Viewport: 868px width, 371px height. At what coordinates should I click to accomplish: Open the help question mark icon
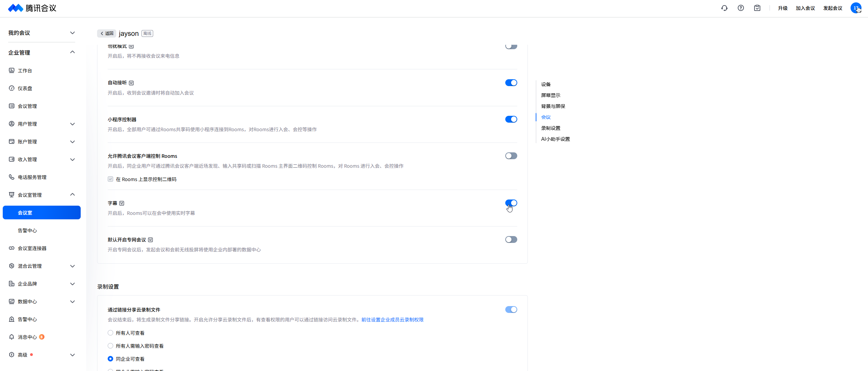click(740, 8)
